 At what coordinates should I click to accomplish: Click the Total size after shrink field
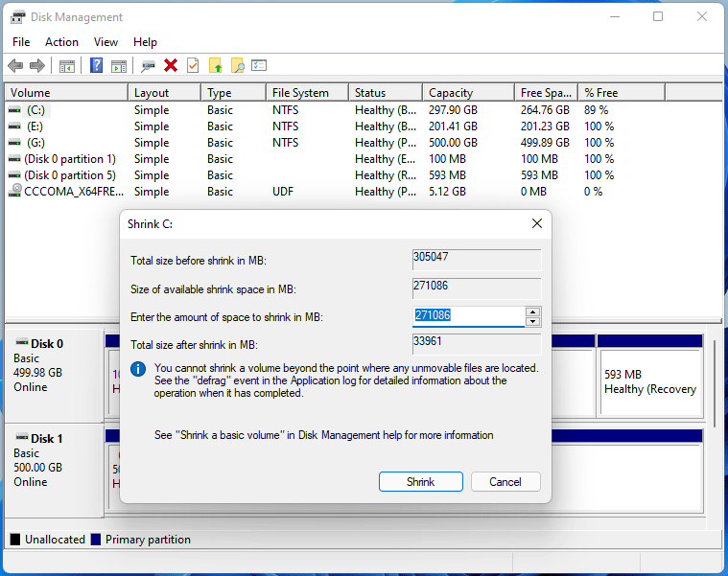point(477,345)
